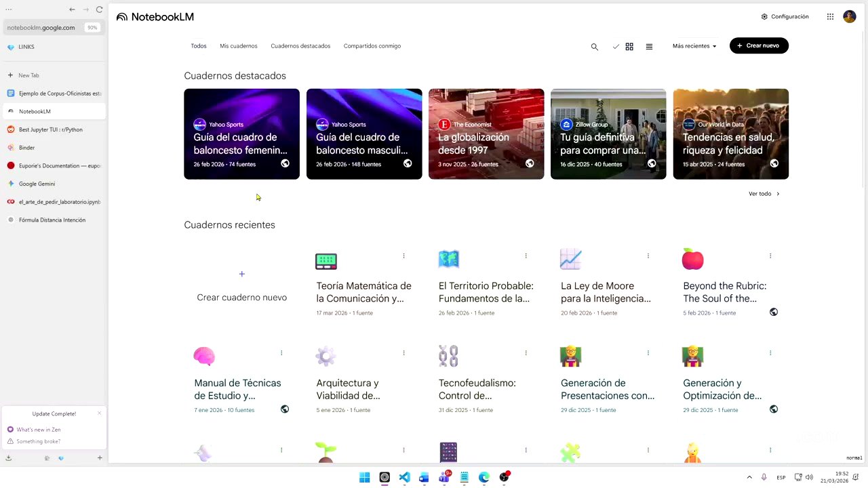Viewport: 868px width, 488px height.
Task: Open Guía del cuadro de baloncesto femenino card
Action: (241, 134)
